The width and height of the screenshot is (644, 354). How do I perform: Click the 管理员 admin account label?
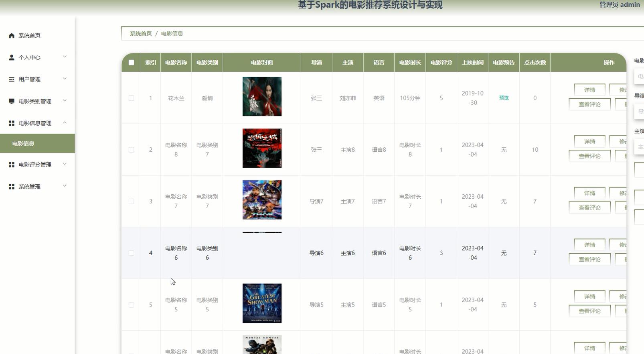click(620, 5)
